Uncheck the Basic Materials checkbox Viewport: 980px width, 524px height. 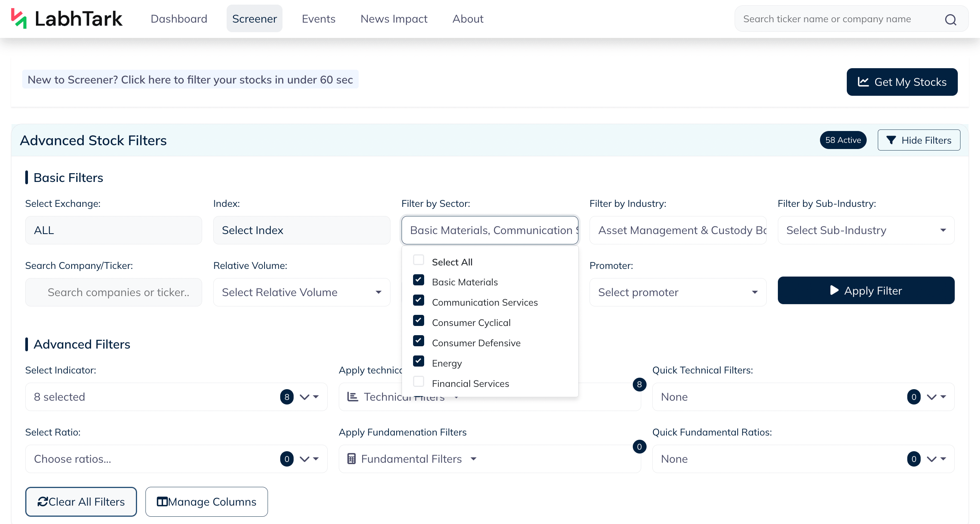pyautogui.click(x=419, y=280)
